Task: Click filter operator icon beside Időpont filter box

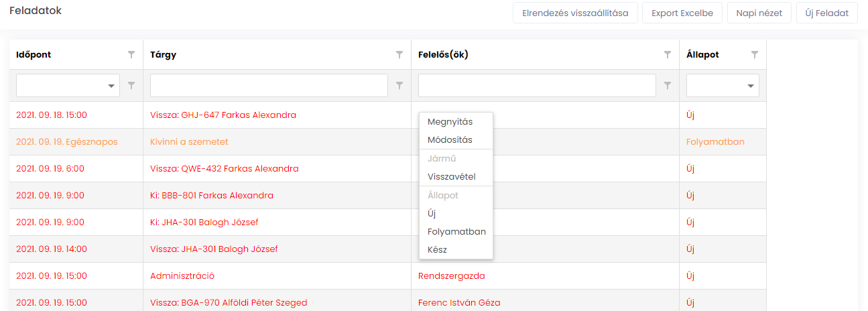Action: click(131, 86)
